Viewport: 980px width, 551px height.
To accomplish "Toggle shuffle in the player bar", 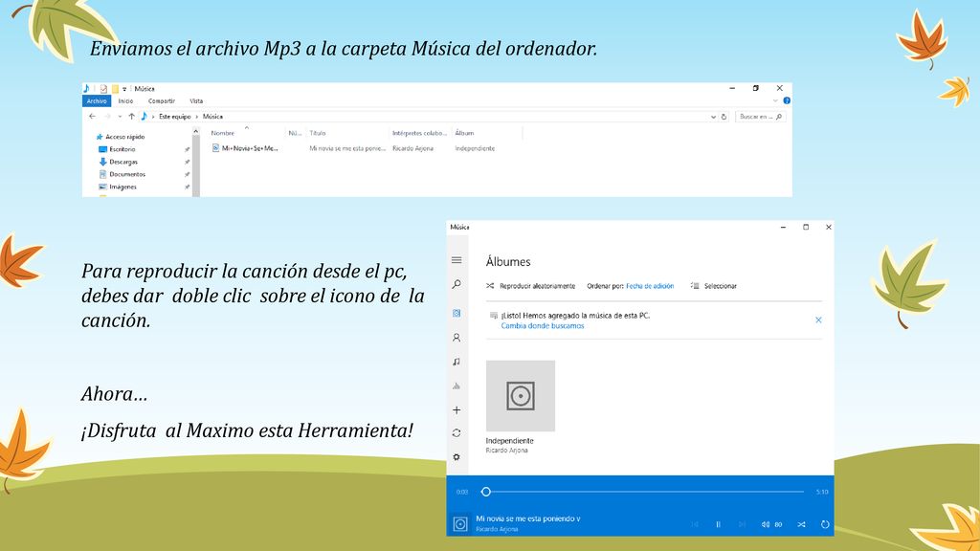I will tap(801, 525).
